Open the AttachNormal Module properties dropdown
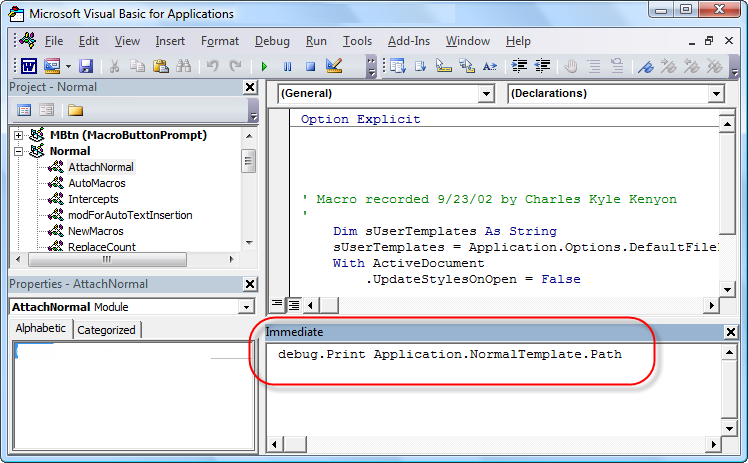Screen dimensions: 748x463 (x=246, y=307)
